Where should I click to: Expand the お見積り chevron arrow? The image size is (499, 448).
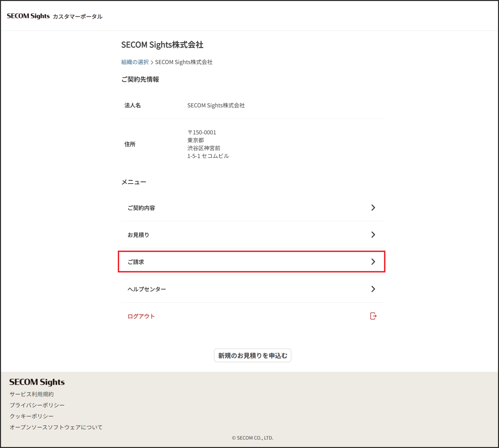click(373, 235)
